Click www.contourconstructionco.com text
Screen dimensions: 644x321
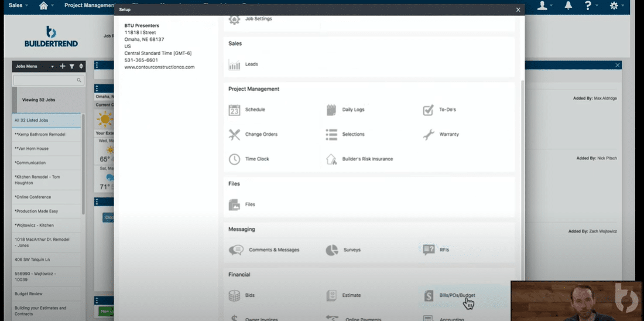point(159,67)
